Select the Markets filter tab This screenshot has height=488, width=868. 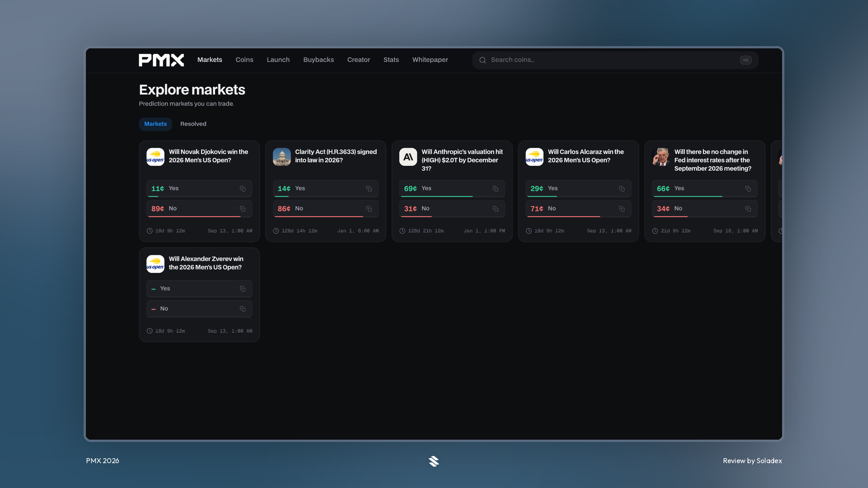[x=156, y=124]
